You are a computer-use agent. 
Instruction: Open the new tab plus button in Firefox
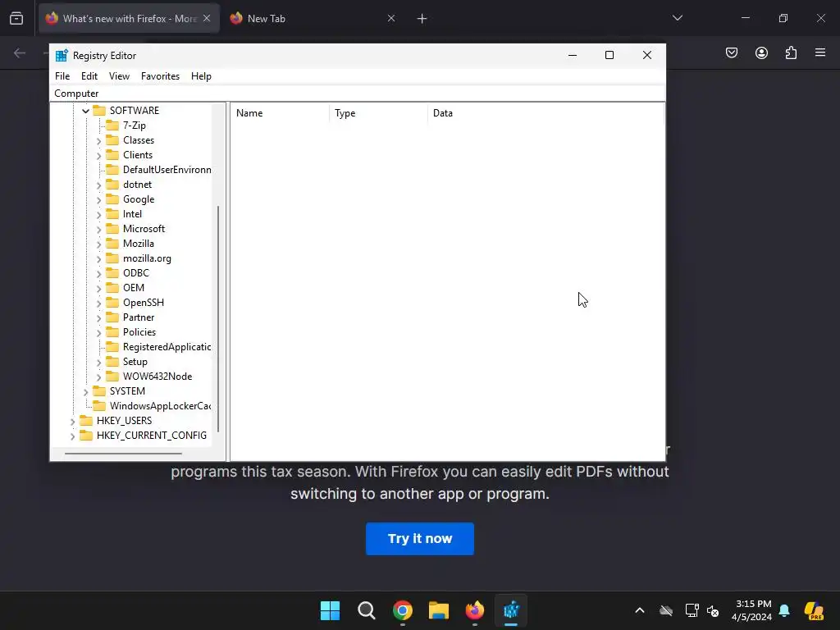point(422,19)
